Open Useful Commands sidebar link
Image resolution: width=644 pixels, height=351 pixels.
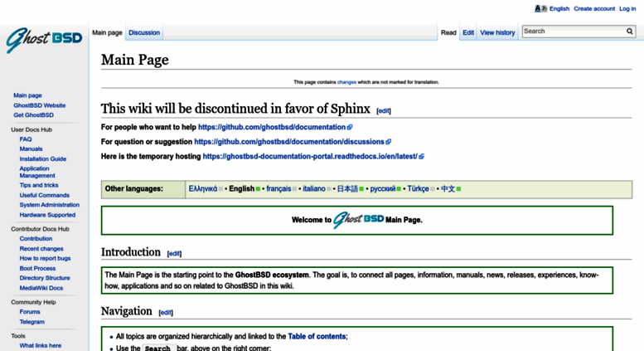pyautogui.click(x=45, y=196)
